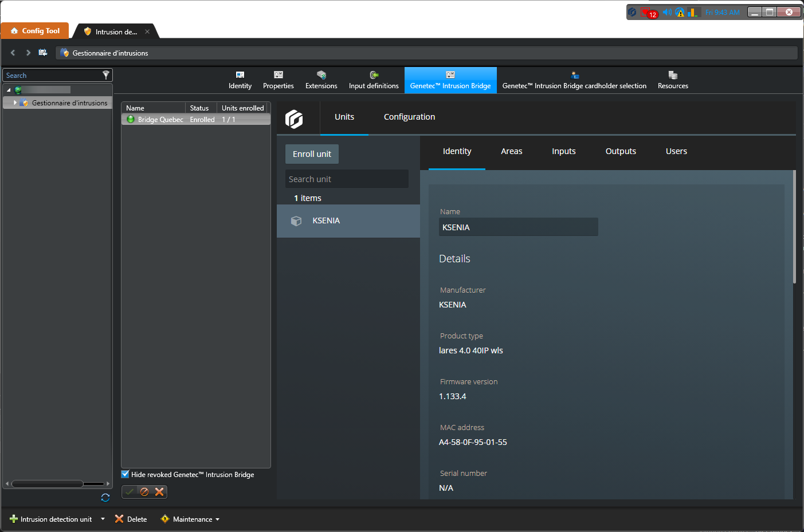Expand the Gestionnaire d'intrusions tree node
The height and width of the screenshot is (532, 804).
click(15, 103)
